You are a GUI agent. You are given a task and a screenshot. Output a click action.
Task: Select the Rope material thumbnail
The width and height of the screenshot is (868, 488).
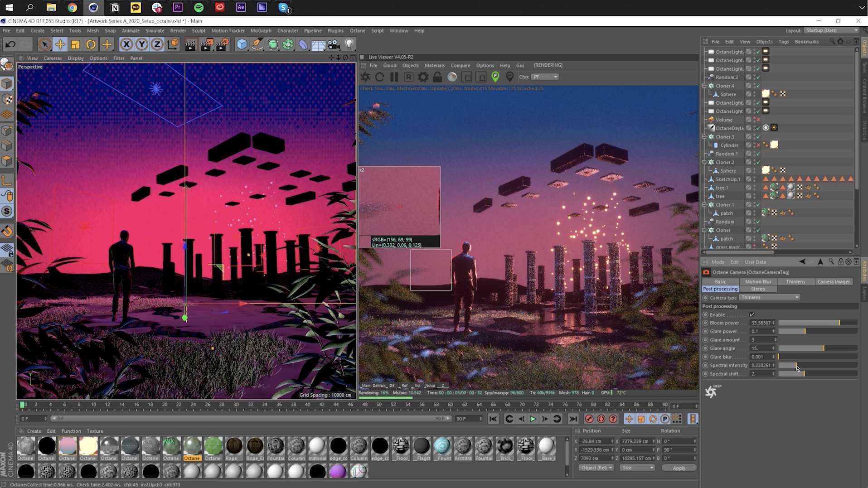coord(234,446)
